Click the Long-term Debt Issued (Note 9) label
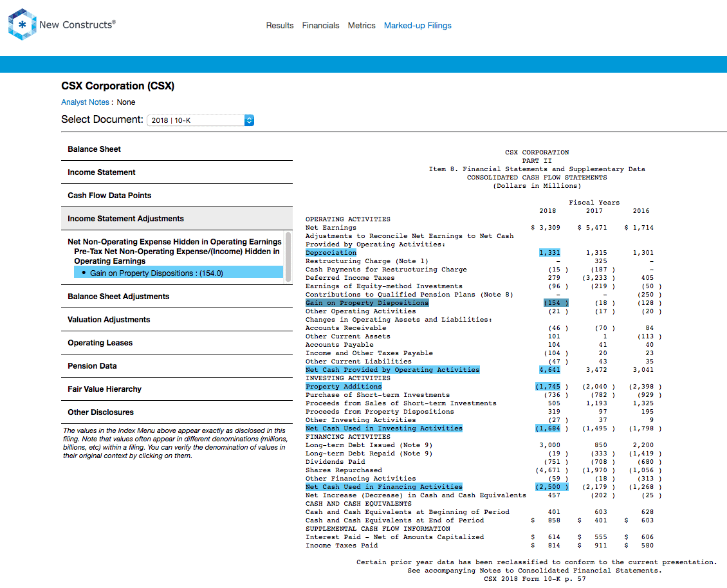This screenshot has width=727, height=588. [369, 445]
